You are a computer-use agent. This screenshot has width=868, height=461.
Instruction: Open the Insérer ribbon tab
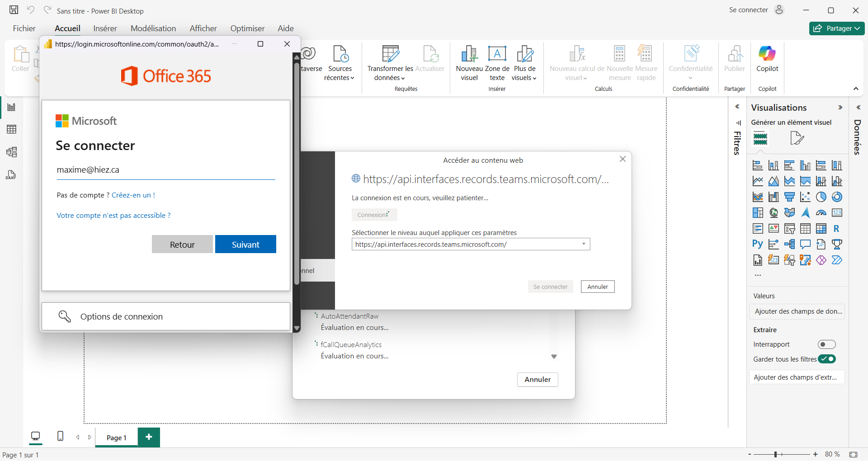pyautogui.click(x=105, y=28)
